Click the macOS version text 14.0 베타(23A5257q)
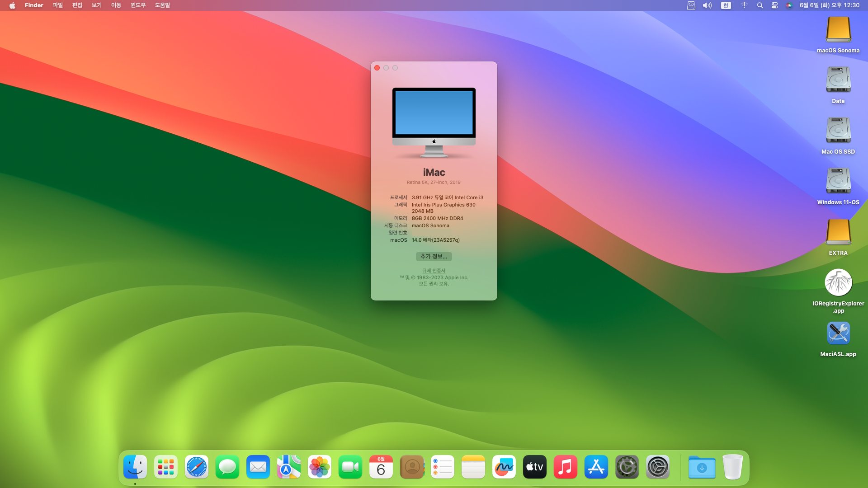This screenshot has height=488, width=868. coord(436,240)
